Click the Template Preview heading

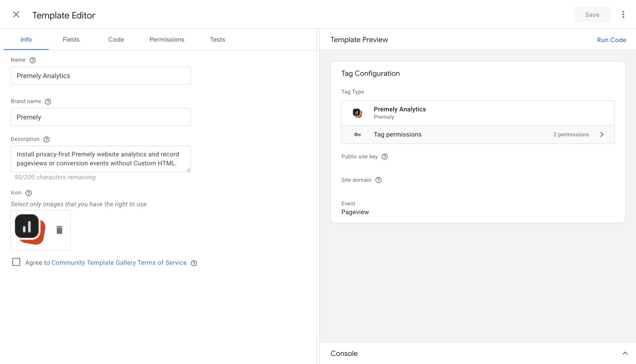click(x=359, y=40)
